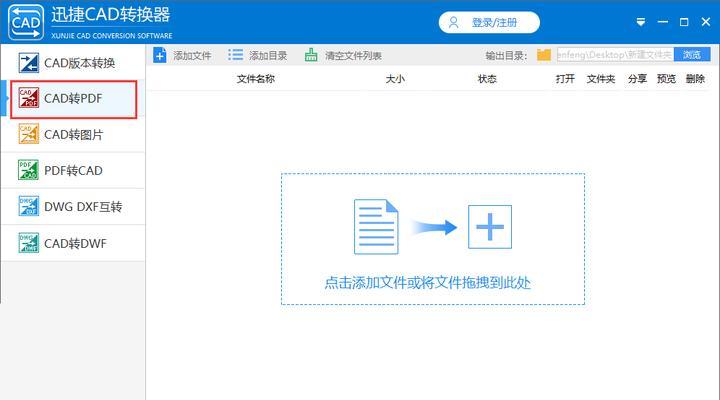720x400 pixels.
Task: Minimize the converter window
Action: (x=663, y=22)
